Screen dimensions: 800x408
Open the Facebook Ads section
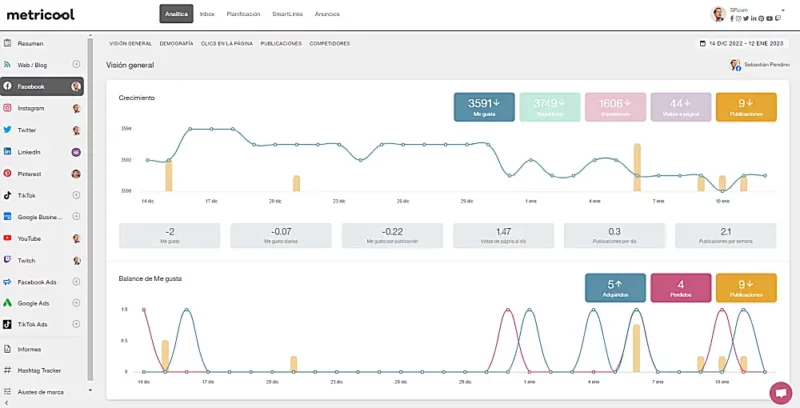(37, 282)
